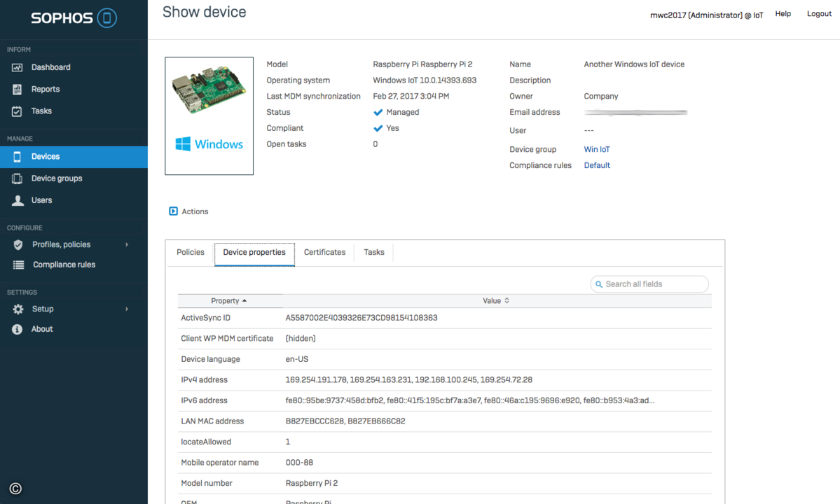
Task: Click the Dashboard chart icon
Action: [x=17, y=67]
